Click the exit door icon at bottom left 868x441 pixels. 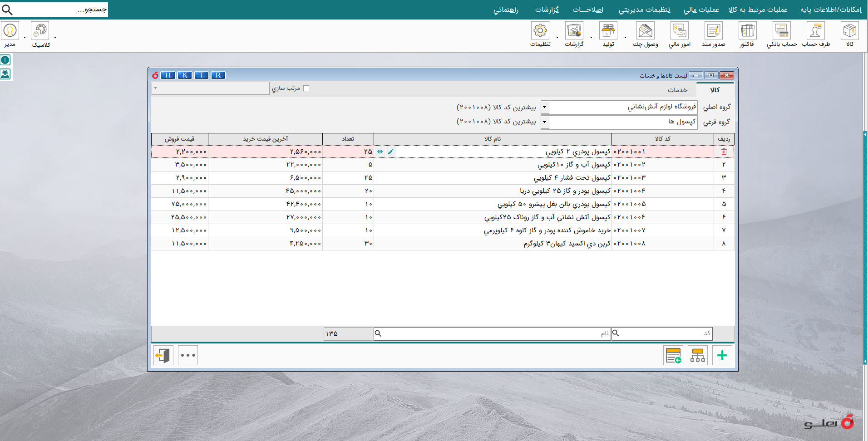point(163,356)
